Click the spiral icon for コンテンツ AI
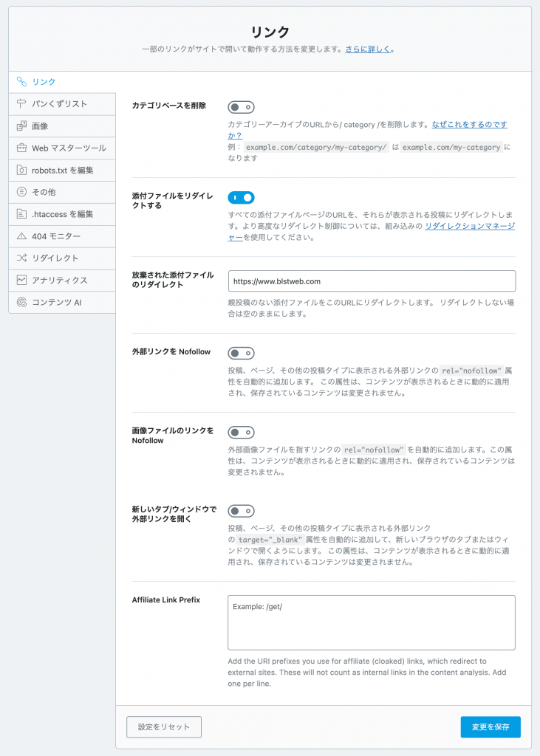 point(21,302)
